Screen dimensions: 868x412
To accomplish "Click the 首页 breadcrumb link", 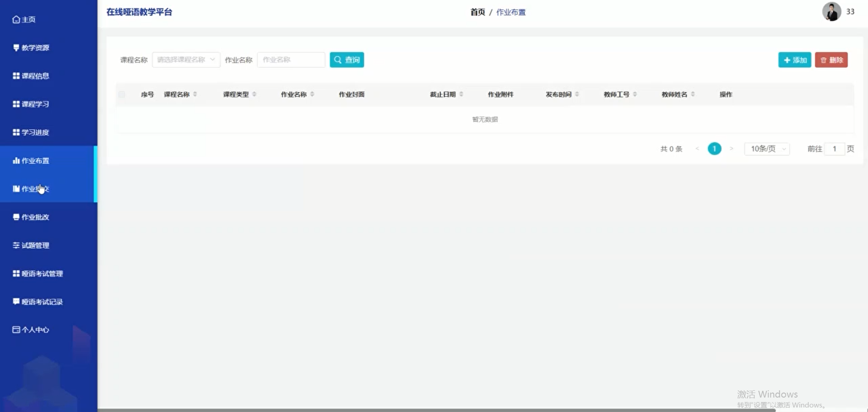I will coord(477,12).
